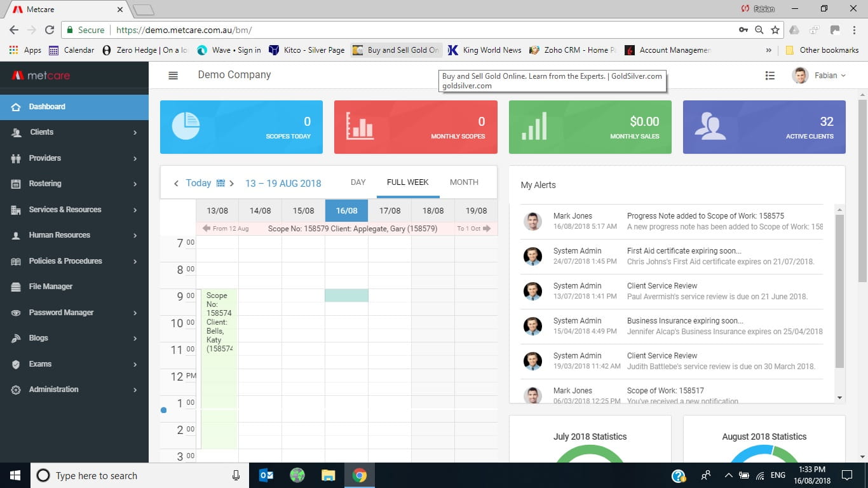Viewport: 868px width, 488px height.
Task: Bookmark page with the star icon
Action: pos(775,30)
